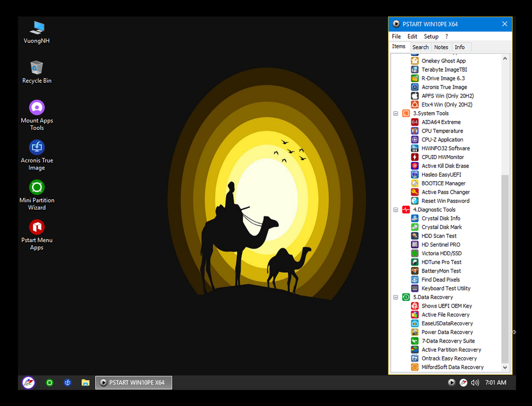
Task: Select HDTune Pro Test entry
Action: pos(442,262)
